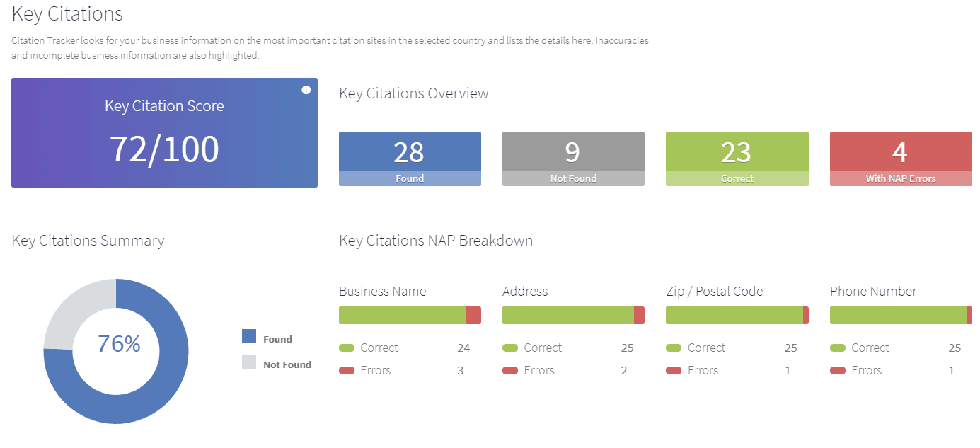
Task: Click the green Correct pill under Business Name
Action: coord(347,348)
